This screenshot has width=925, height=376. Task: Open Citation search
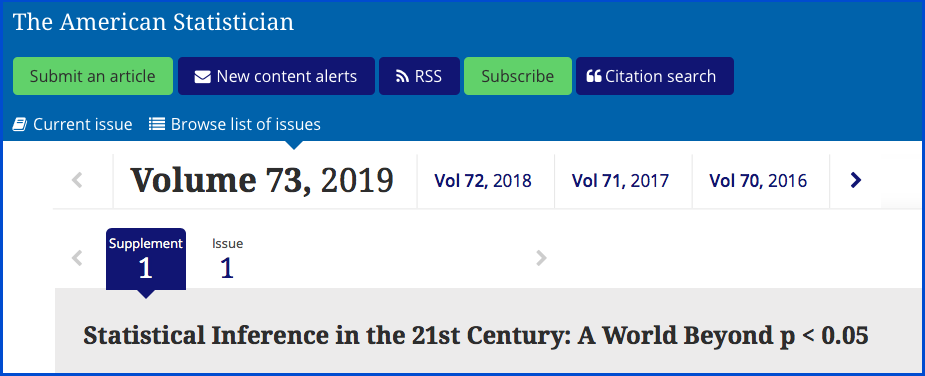coord(655,76)
